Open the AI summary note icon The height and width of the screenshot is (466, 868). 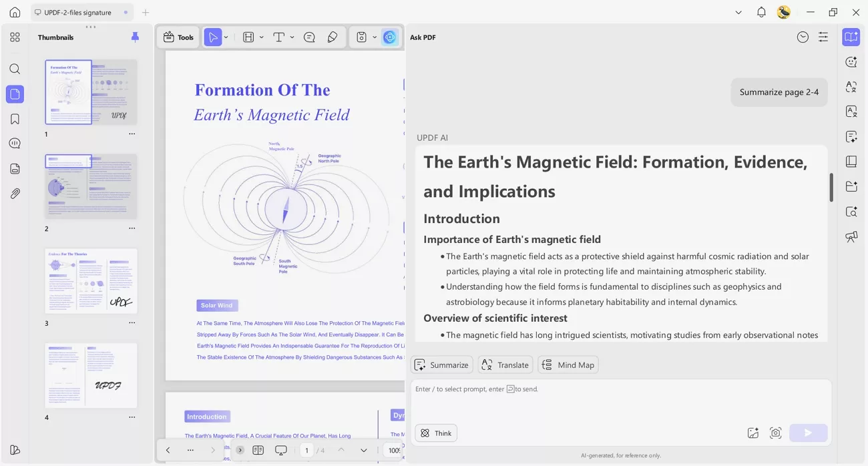[851, 137]
